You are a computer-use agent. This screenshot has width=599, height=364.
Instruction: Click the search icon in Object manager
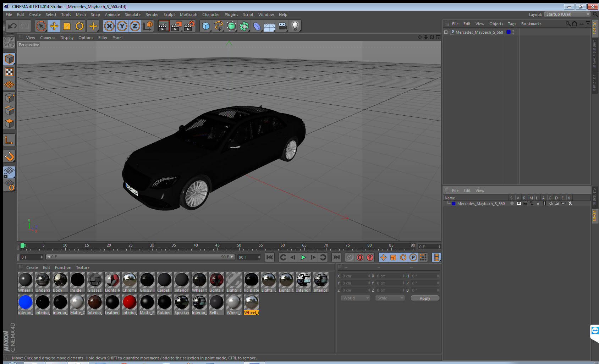(568, 24)
